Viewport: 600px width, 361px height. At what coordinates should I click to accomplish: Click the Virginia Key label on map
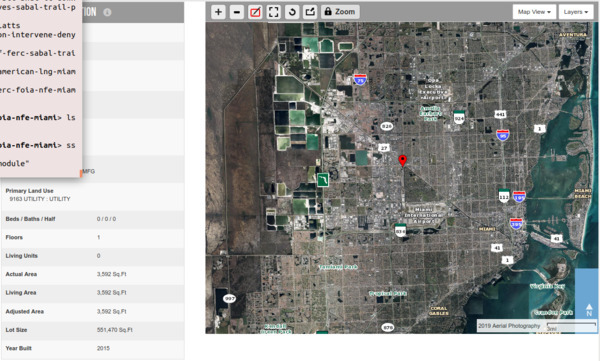547,286
